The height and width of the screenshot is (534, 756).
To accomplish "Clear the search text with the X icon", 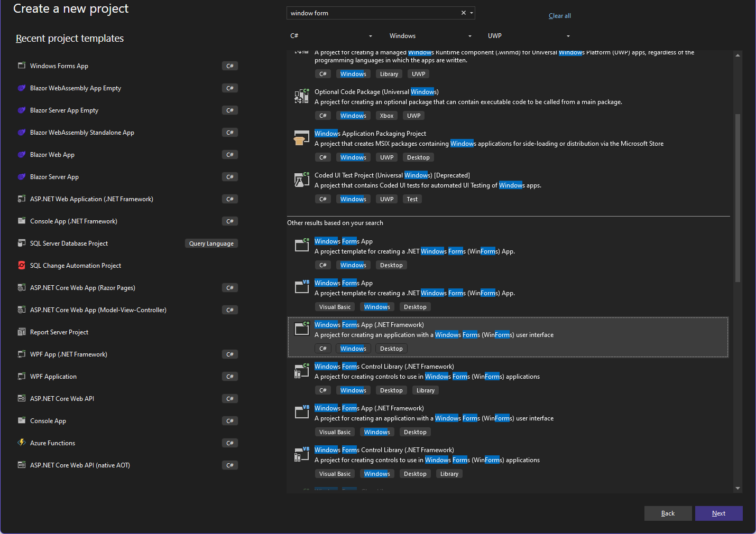I will click(x=464, y=13).
